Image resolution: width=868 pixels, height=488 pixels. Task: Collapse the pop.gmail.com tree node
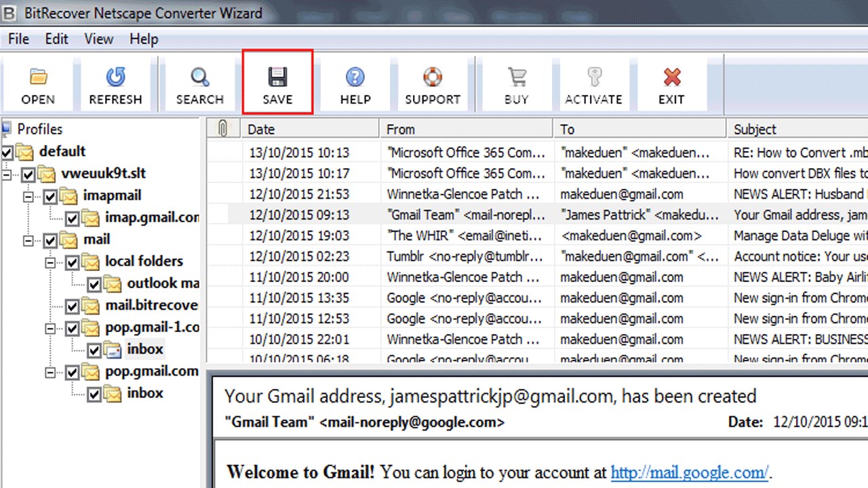(x=51, y=373)
